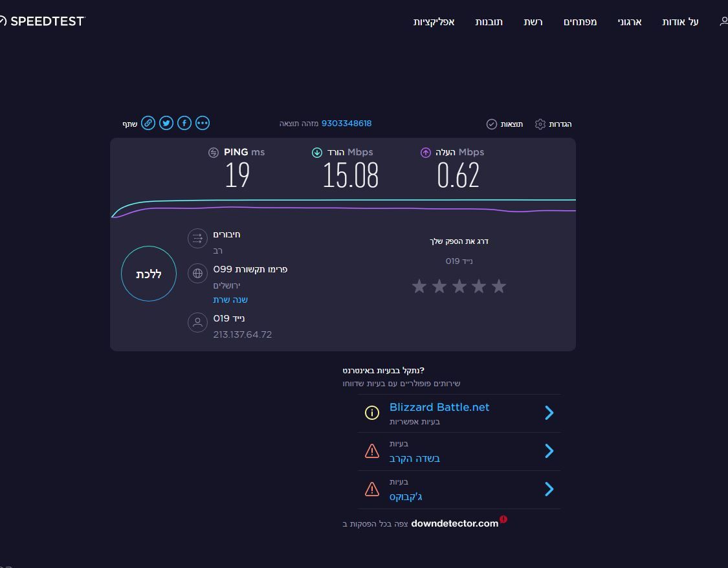Share result on Twitter
Viewport: 728px width, 568px height.
pos(166,123)
